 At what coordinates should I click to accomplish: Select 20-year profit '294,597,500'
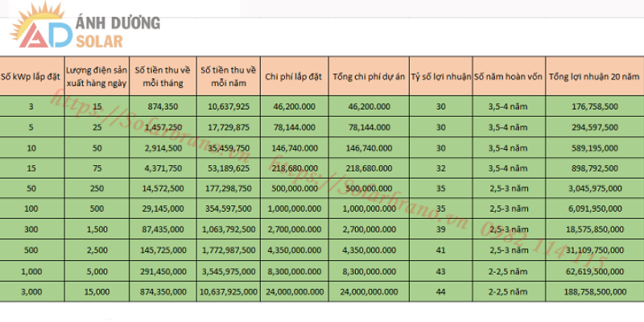pos(595,127)
